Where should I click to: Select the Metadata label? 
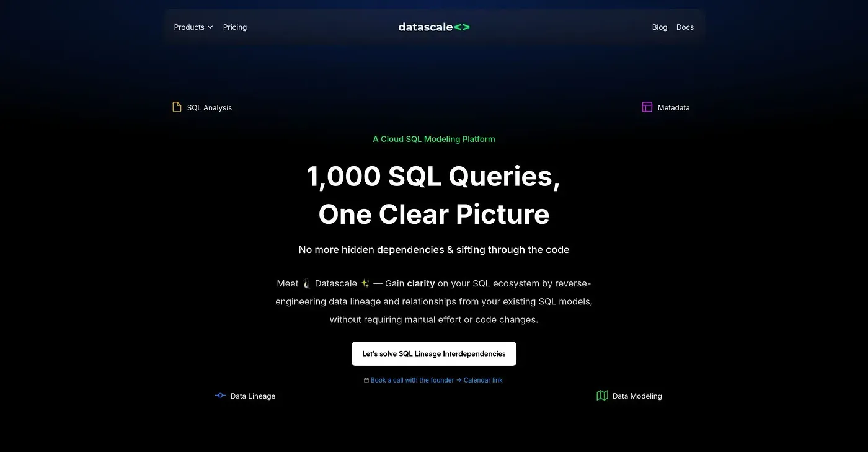click(674, 108)
